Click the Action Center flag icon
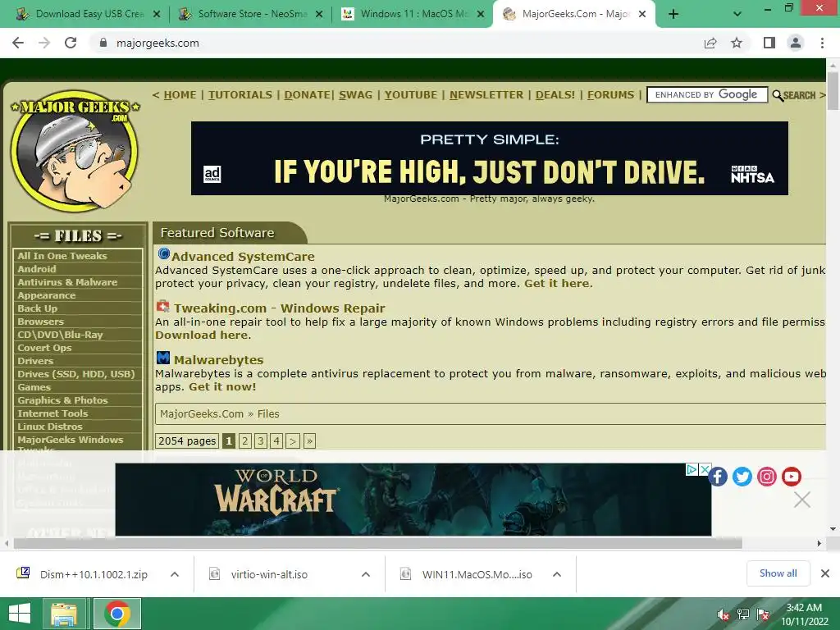 (x=763, y=614)
